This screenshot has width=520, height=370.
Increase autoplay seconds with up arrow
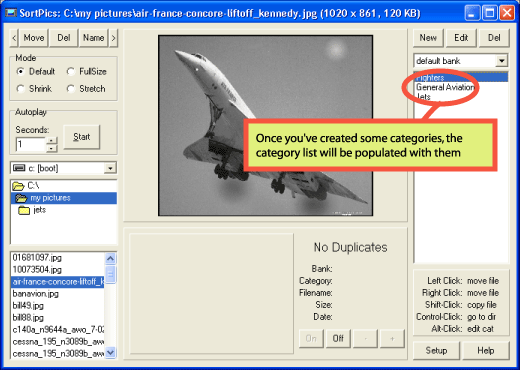click(x=51, y=140)
